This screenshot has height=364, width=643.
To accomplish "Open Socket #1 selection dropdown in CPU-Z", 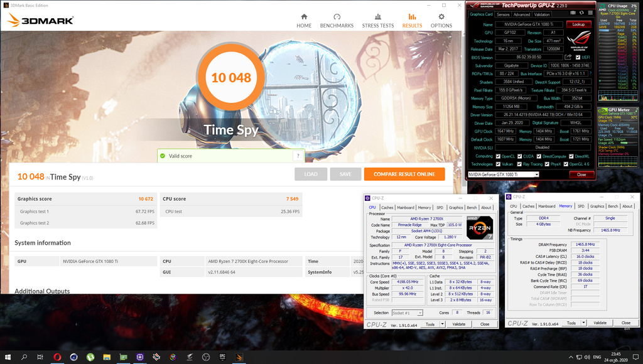I will tap(407, 313).
